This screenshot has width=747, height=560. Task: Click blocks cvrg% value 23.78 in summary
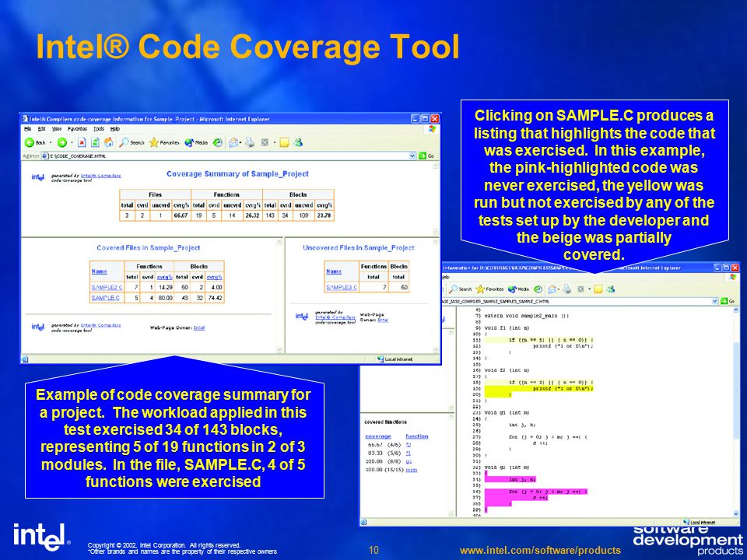(324, 215)
